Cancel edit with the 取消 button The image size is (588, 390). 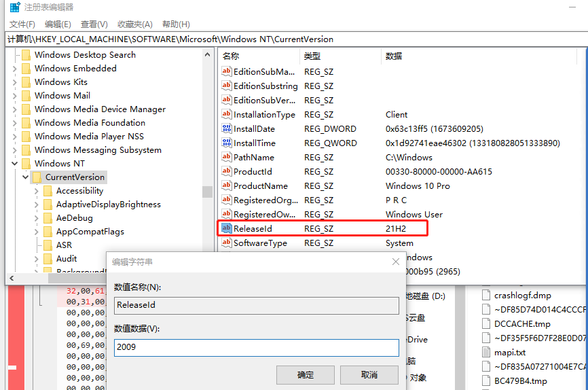pyautogui.click(x=369, y=374)
